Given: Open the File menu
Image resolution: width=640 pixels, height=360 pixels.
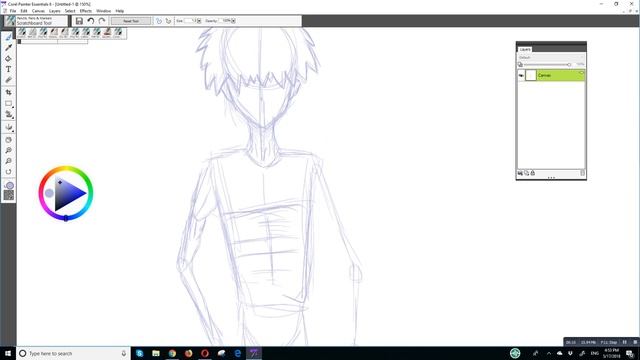Looking at the screenshot, I should [x=13, y=11].
